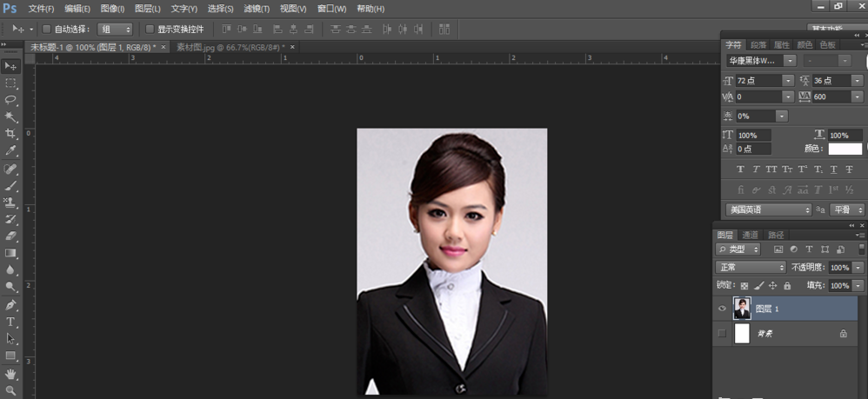This screenshot has width=868, height=399.
Task: Select the Eraser tool
Action: point(10,236)
